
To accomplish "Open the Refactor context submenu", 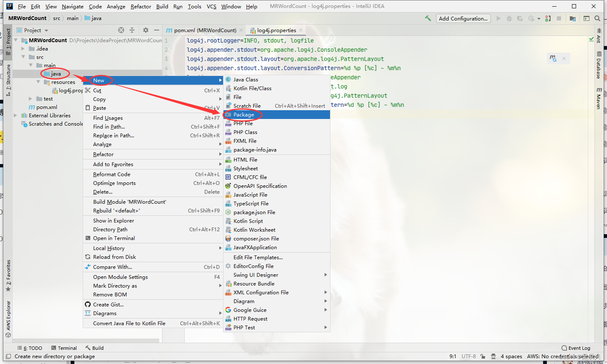I will (153, 154).
